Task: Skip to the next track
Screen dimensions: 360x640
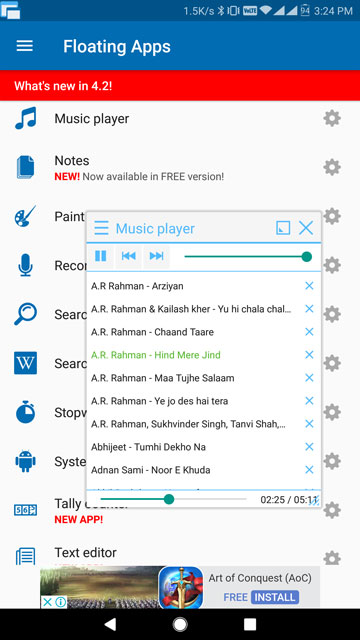Action: coord(156,256)
